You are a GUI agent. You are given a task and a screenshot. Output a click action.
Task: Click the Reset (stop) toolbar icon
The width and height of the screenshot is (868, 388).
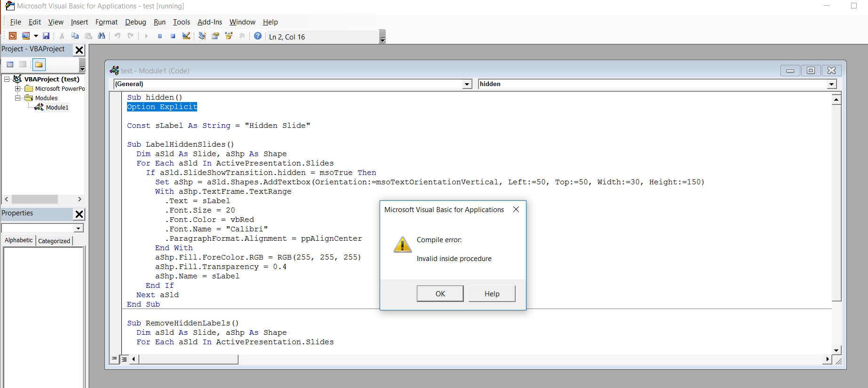coord(173,36)
